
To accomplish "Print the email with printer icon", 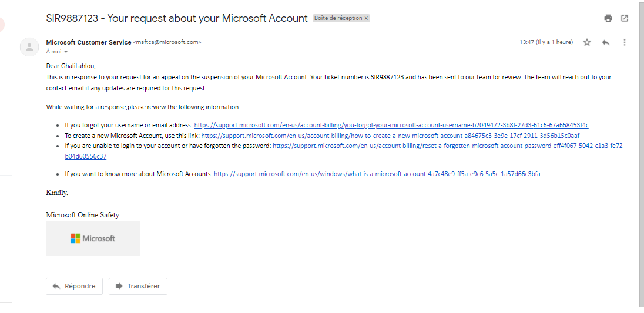I will click(x=608, y=18).
